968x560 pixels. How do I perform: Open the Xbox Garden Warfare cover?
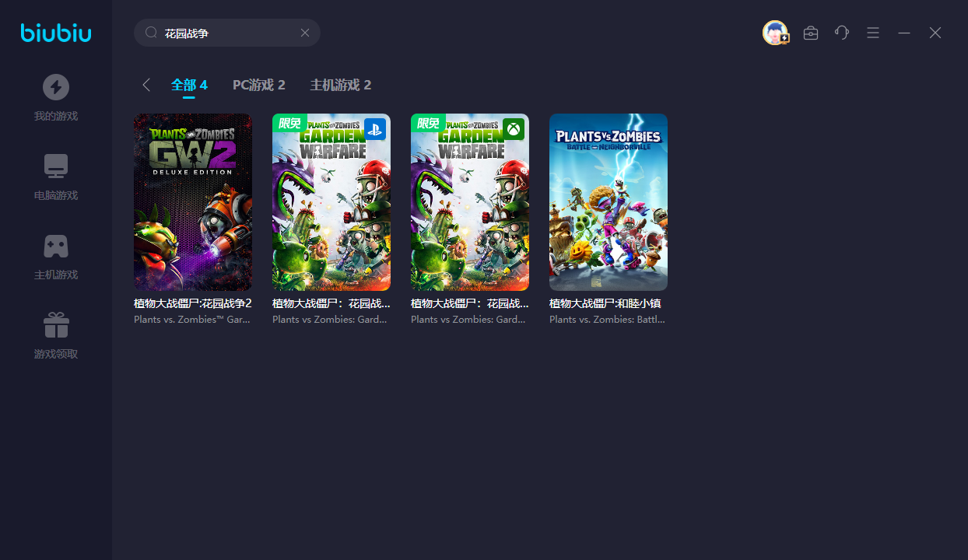click(470, 202)
